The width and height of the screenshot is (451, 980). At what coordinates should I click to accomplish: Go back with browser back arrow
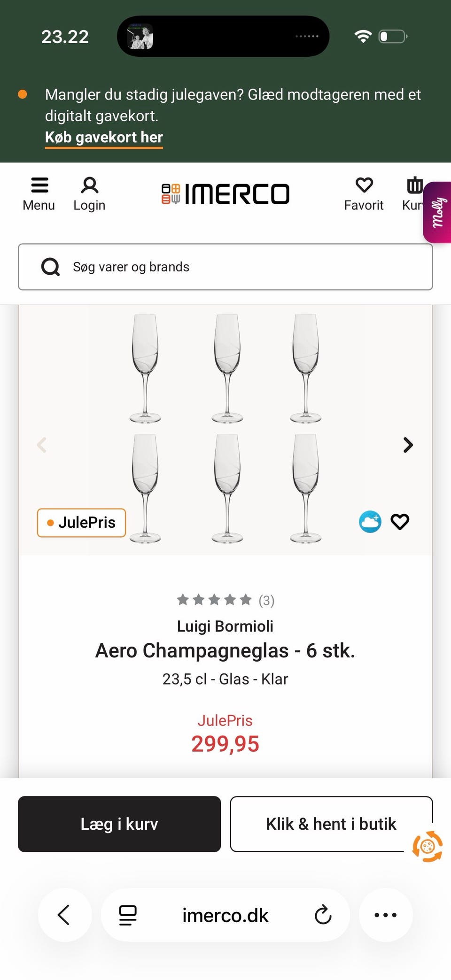tap(64, 915)
